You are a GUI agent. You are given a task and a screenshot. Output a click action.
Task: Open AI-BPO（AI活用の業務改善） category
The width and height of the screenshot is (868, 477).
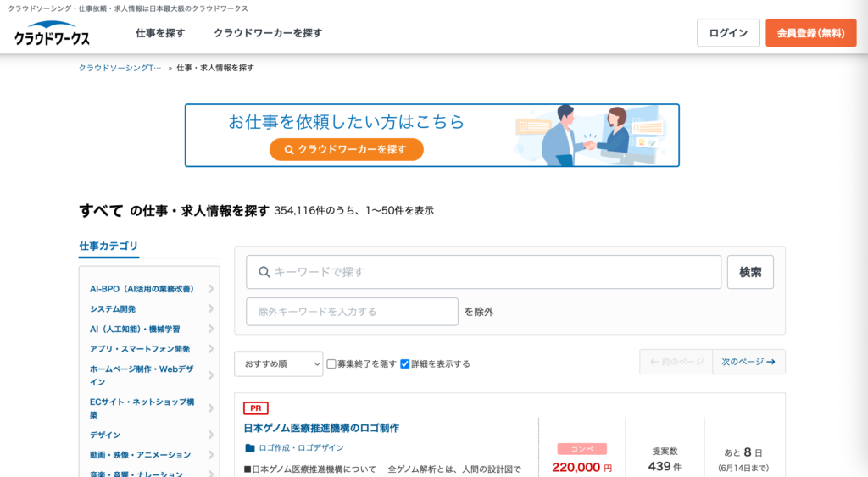(142, 289)
